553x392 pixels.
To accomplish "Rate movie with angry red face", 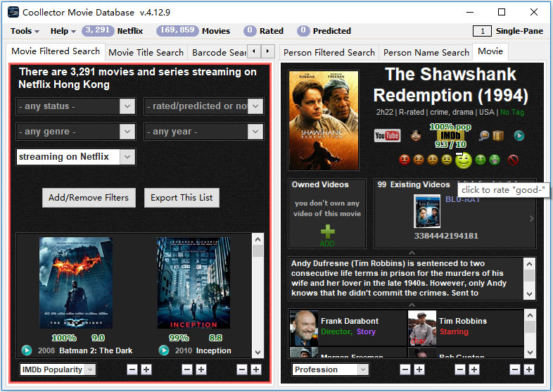I will (x=404, y=160).
